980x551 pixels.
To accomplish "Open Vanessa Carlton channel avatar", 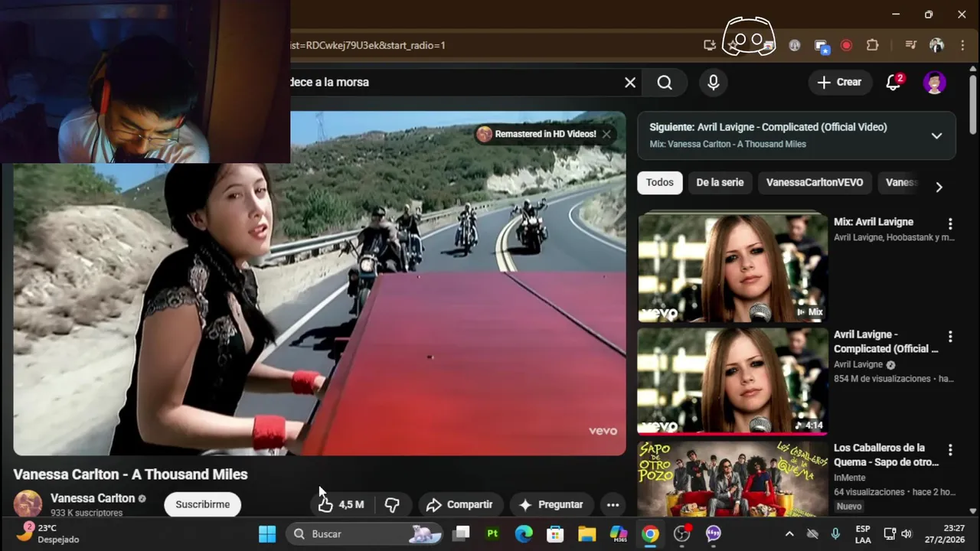I will 28,504.
